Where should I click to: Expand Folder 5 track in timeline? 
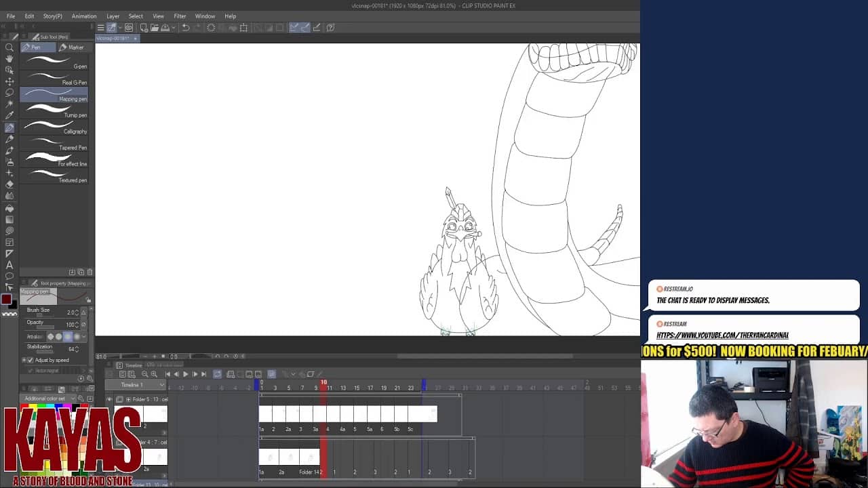tap(128, 400)
